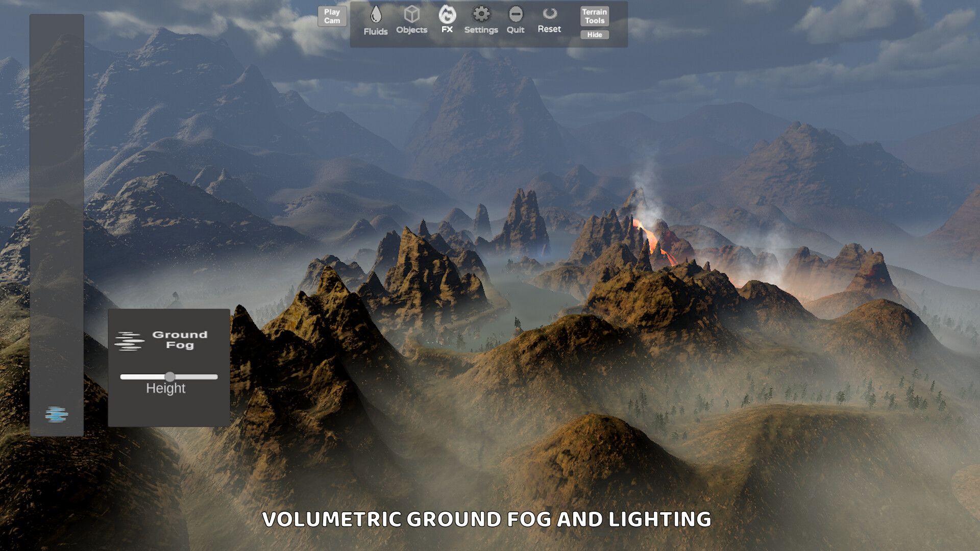Click the tall left sidebar panel
The height and width of the screenshot is (551, 980).
coord(57,224)
